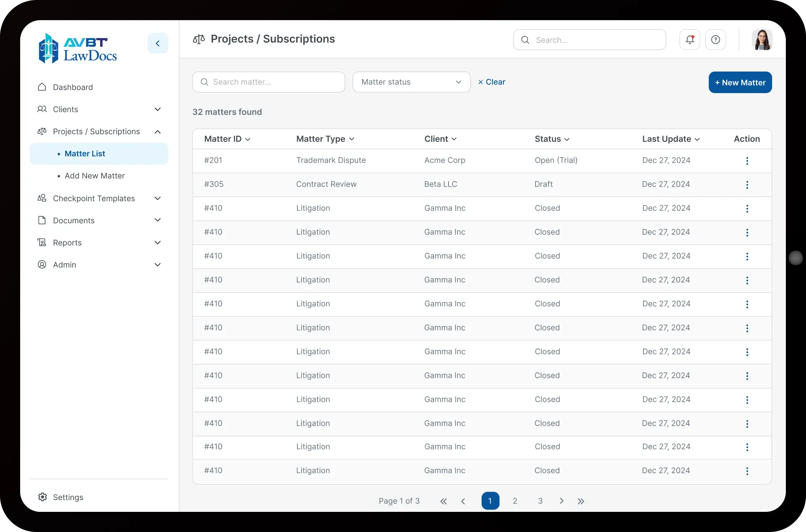Image resolution: width=806 pixels, height=532 pixels.
Task: Sort by the Status column
Action: click(552, 139)
